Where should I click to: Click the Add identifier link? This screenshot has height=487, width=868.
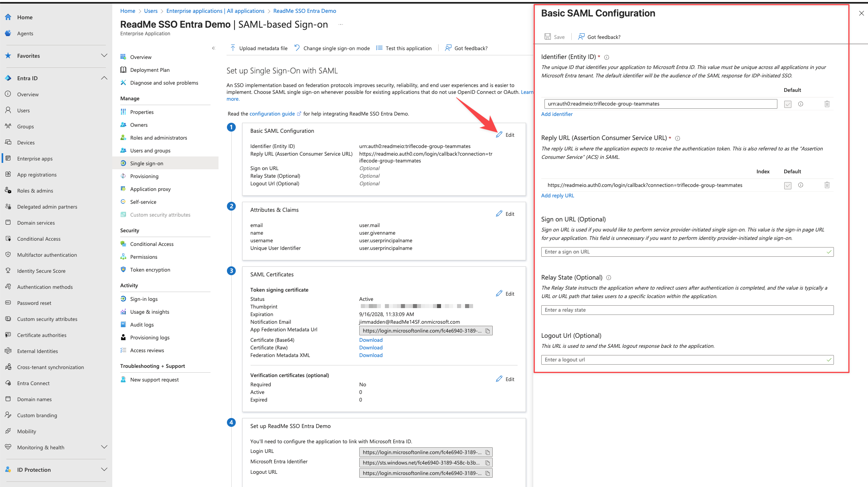[557, 114]
